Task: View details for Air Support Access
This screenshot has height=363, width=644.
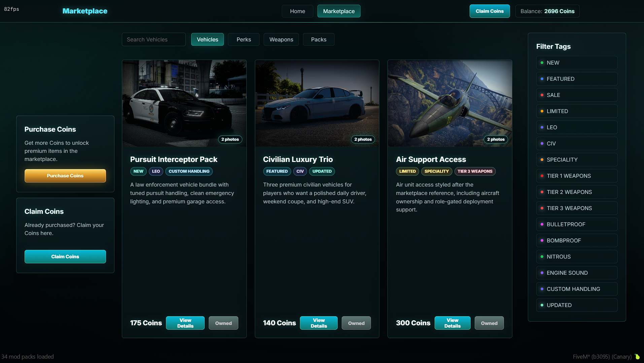Action: (452, 323)
